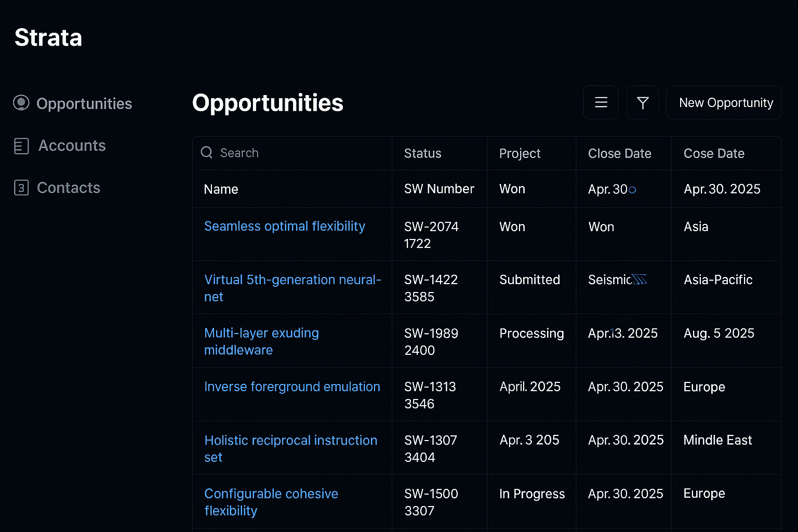Sort by the Status column header
This screenshot has width=798, height=532.
pyautogui.click(x=422, y=154)
